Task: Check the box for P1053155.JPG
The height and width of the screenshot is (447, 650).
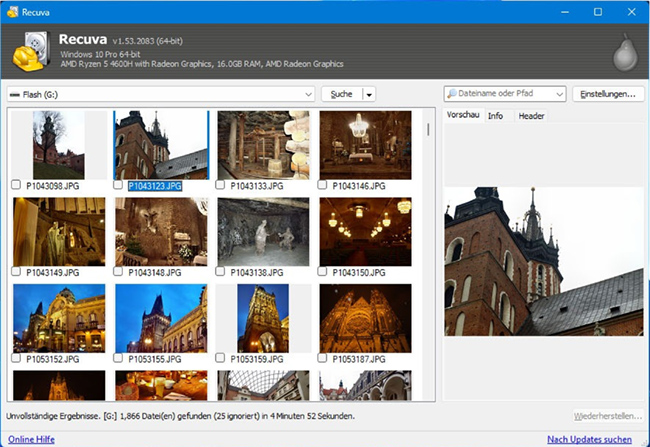Action: tap(118, 358)
